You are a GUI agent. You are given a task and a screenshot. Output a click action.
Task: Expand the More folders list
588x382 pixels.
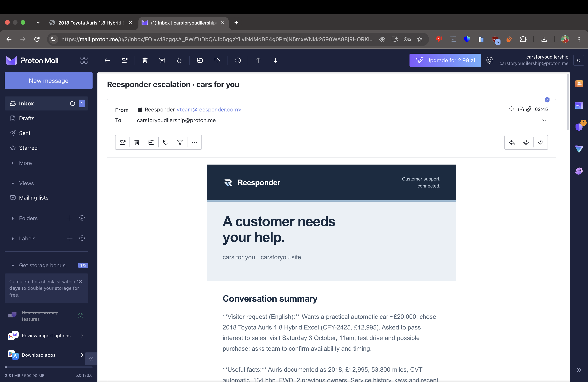25,163
